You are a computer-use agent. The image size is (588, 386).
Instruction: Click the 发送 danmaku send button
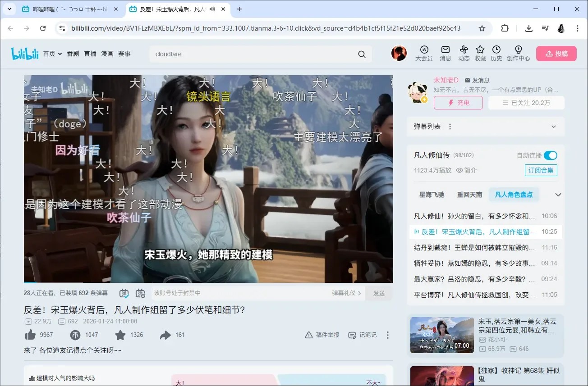coord(379,293)
